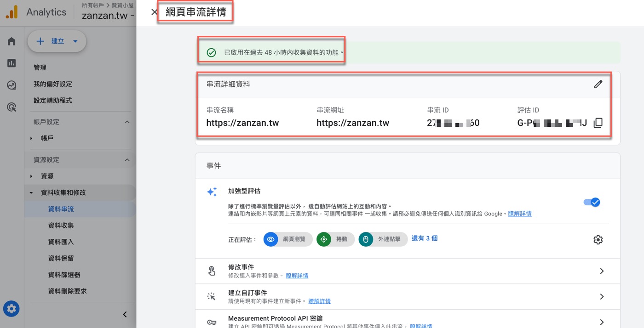Click the zanzan.tw property selector
Viewport: 644px width, 328px height.
109,16
